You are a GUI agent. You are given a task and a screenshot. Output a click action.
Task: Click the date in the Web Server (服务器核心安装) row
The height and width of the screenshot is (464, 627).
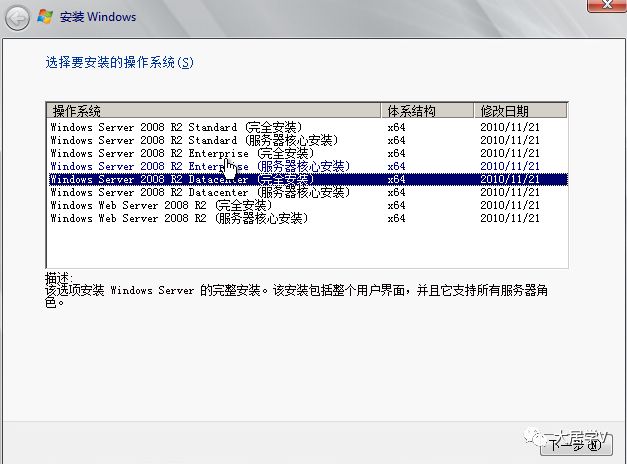tap(510, 218)
